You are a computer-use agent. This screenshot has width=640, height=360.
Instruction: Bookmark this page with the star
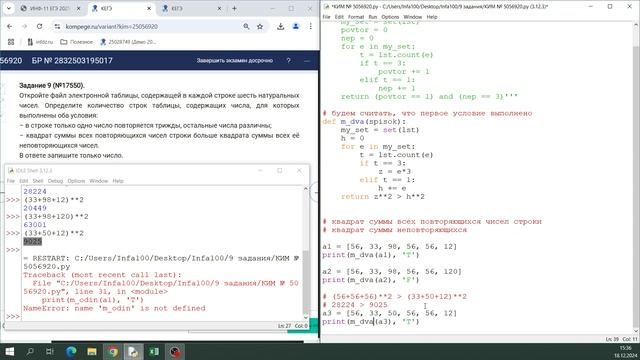tap(260, 26)
